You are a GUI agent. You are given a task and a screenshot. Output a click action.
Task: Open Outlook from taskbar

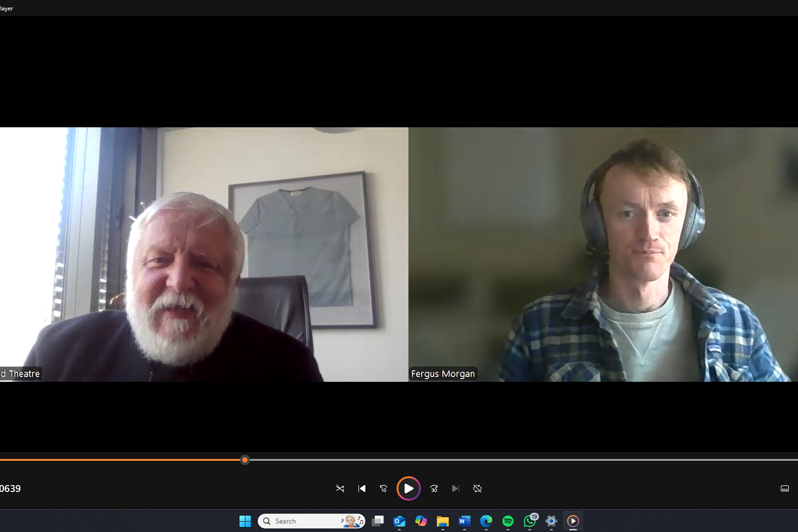pyautogui.click(x=399, y=521)
